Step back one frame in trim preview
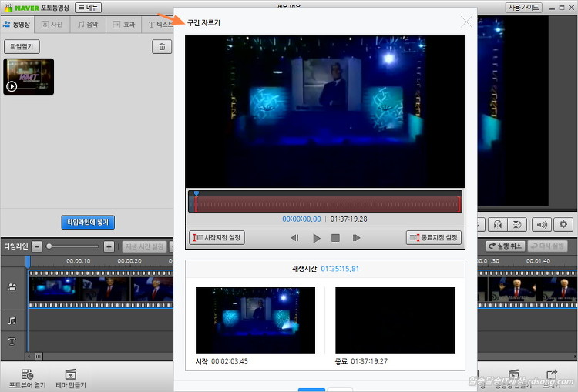This screenshot has width=578, height=392. point(294,238)
